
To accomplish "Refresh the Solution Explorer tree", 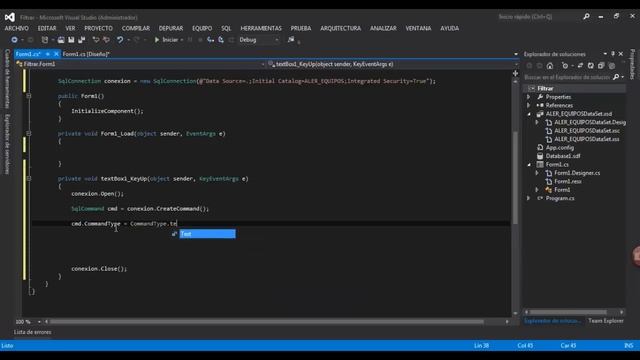I will (591, 66).
